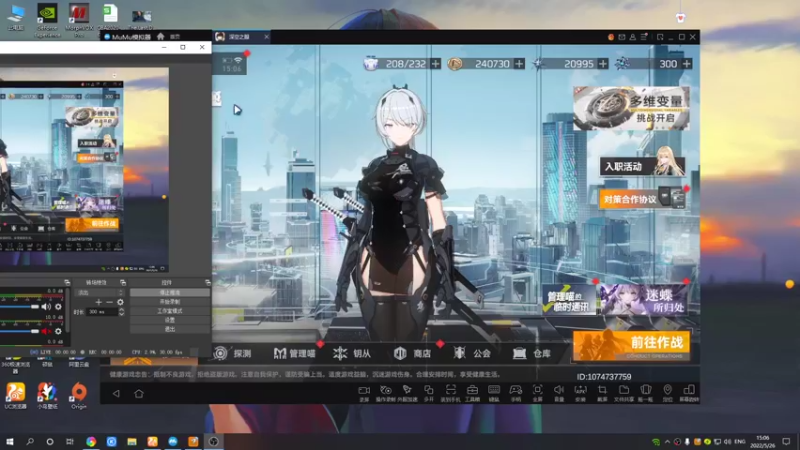Viewport: 800px width, 450px height.
Task: Open the video recording tool in MuMu toolbar
Action: click(x=364, y=391)
